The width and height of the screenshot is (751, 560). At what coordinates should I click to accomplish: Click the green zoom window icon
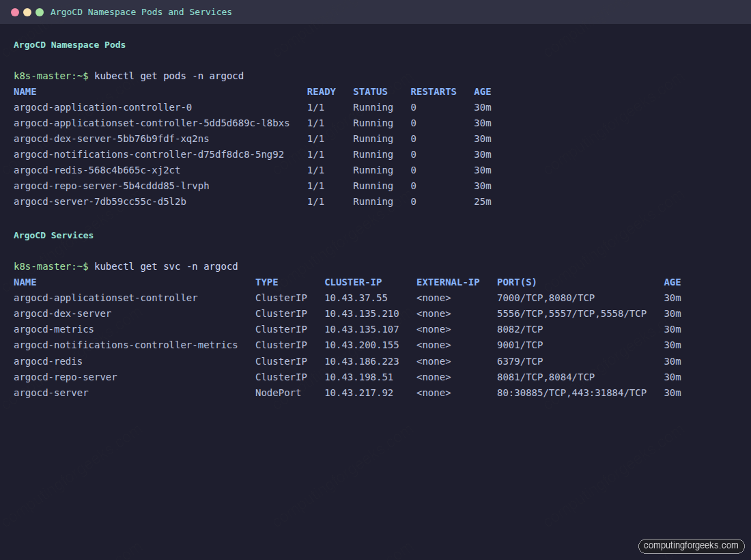41,12
